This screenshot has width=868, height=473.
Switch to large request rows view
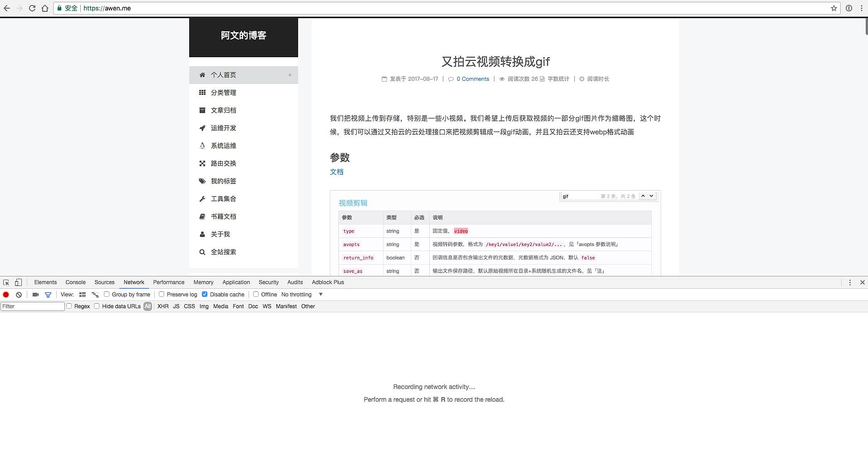pyautogui.click(x=83, y=295)
